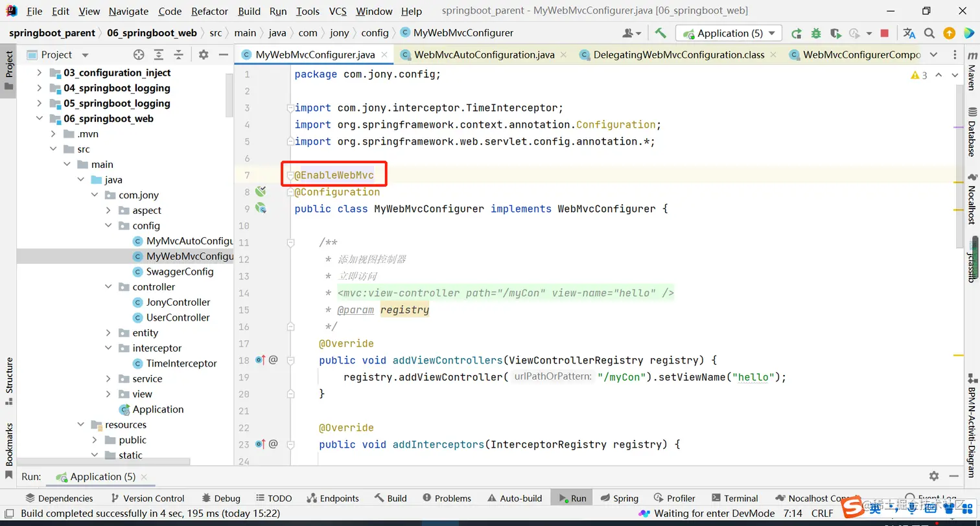The image size is (980, 526).
Task: Open the Navigate menu
Action: pos(128,11)
